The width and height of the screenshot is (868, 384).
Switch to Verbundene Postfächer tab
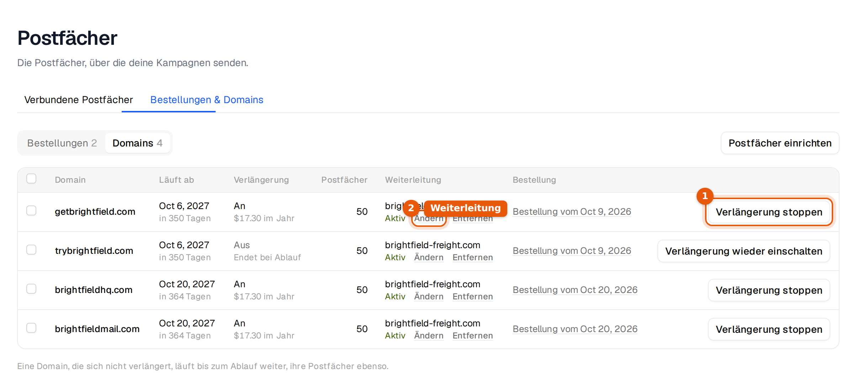tap(78, 100)
